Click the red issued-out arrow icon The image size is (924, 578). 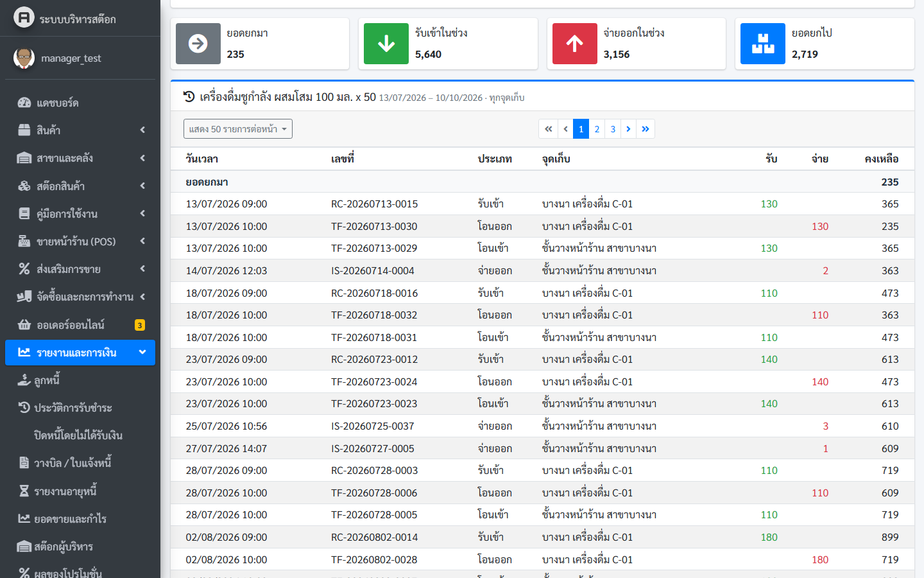575,44
